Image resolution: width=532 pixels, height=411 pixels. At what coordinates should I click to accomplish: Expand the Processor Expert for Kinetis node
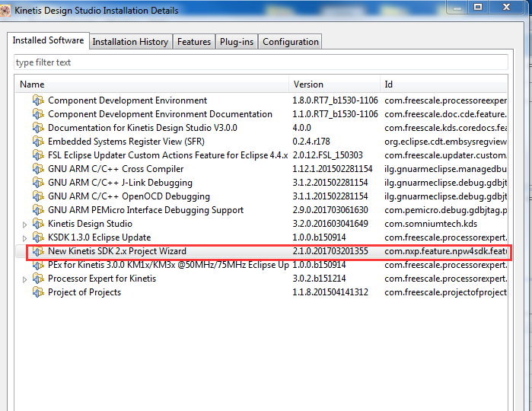click(x=24, y=279)
